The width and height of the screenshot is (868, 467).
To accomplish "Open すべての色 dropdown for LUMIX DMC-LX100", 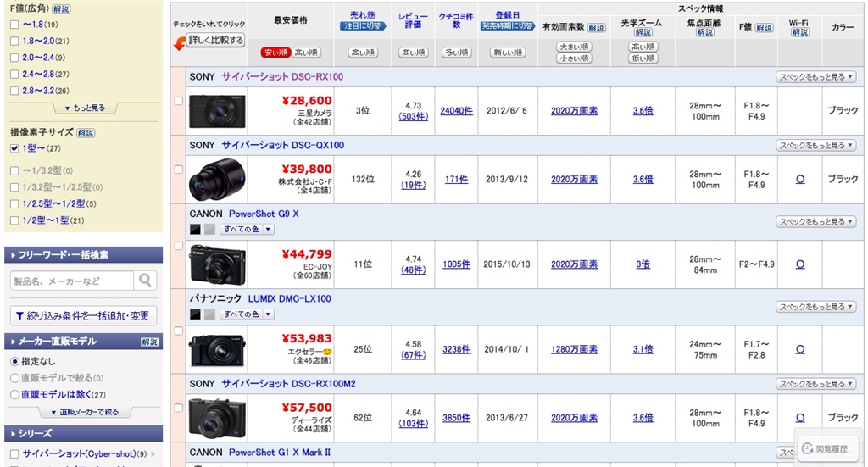I will [x=247, y=314].
